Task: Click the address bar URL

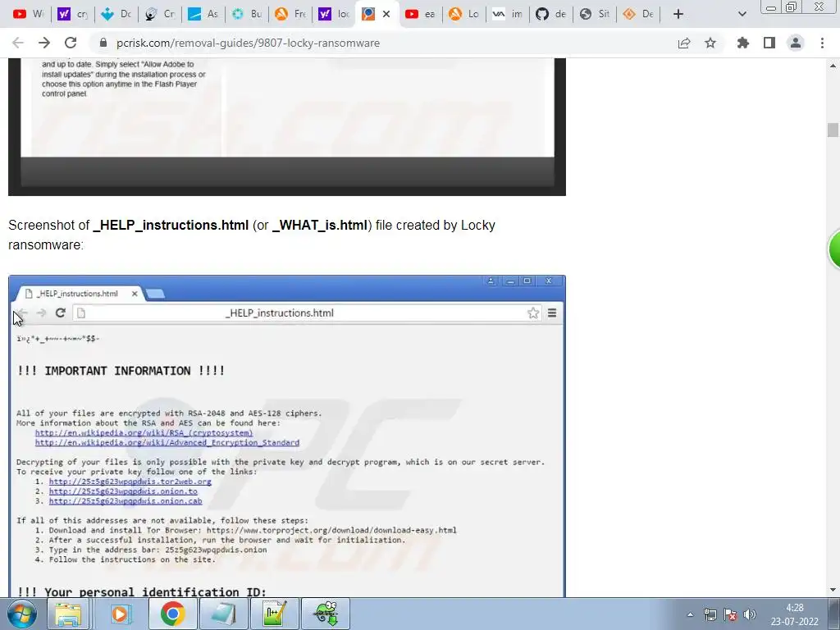Action: pyautogui.click(x=248, y=43)
